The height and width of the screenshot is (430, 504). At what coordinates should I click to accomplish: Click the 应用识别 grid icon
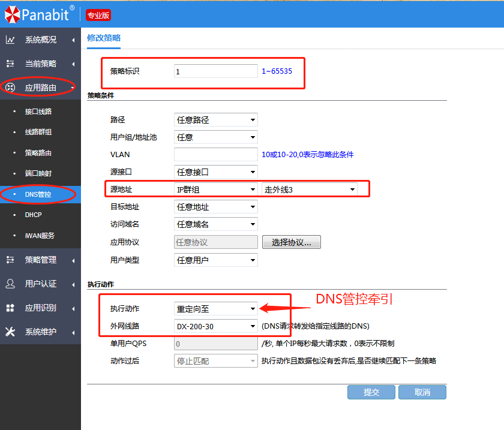pyautogui.click(x=10, y=308)
